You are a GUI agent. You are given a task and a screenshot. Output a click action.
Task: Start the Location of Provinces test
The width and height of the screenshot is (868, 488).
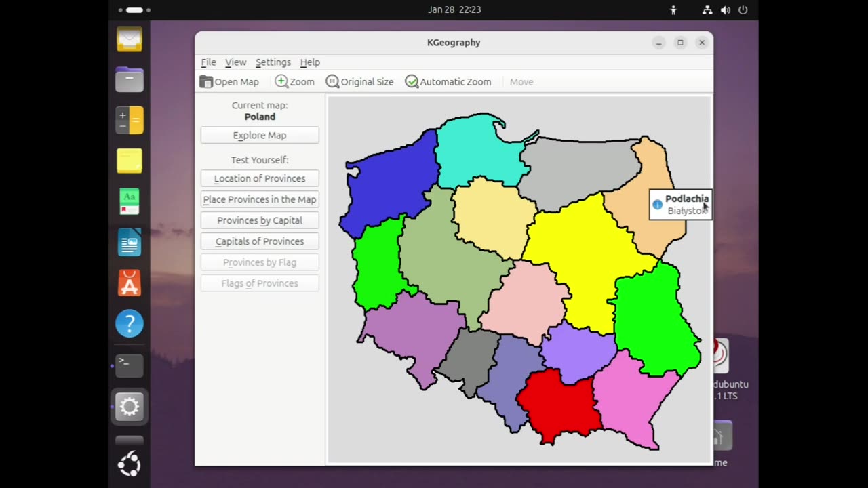260,178
